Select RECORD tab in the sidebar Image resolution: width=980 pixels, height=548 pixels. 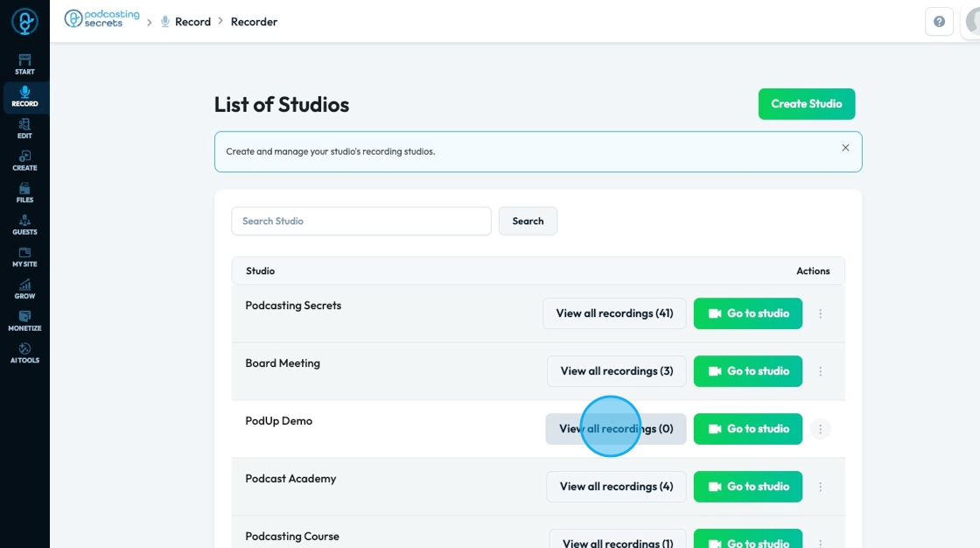pyautogui.click(x=24, y=96)
